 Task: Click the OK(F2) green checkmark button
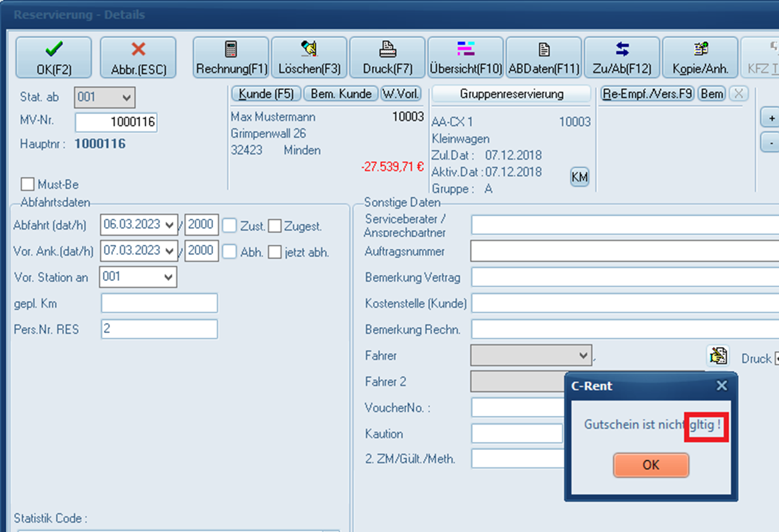tap(53, 58)
